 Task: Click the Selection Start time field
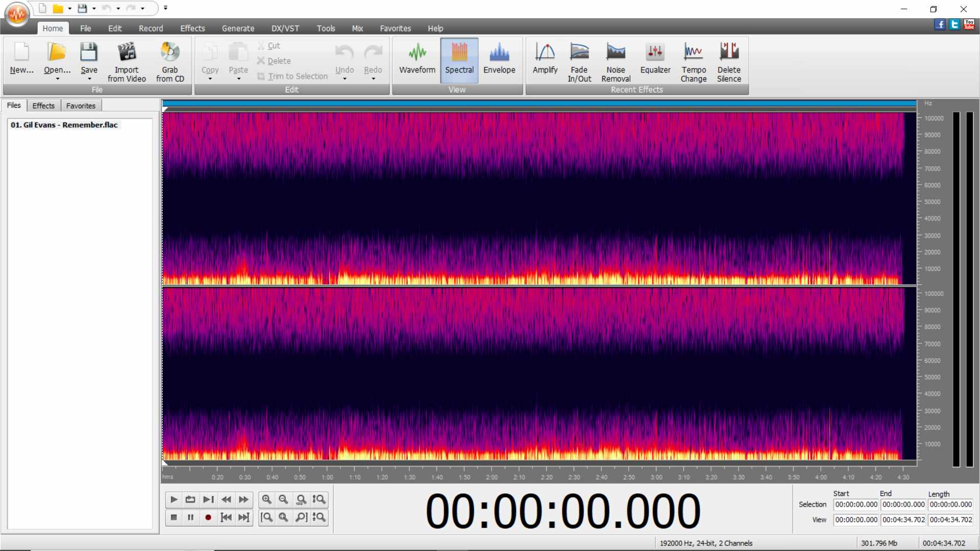856,505
